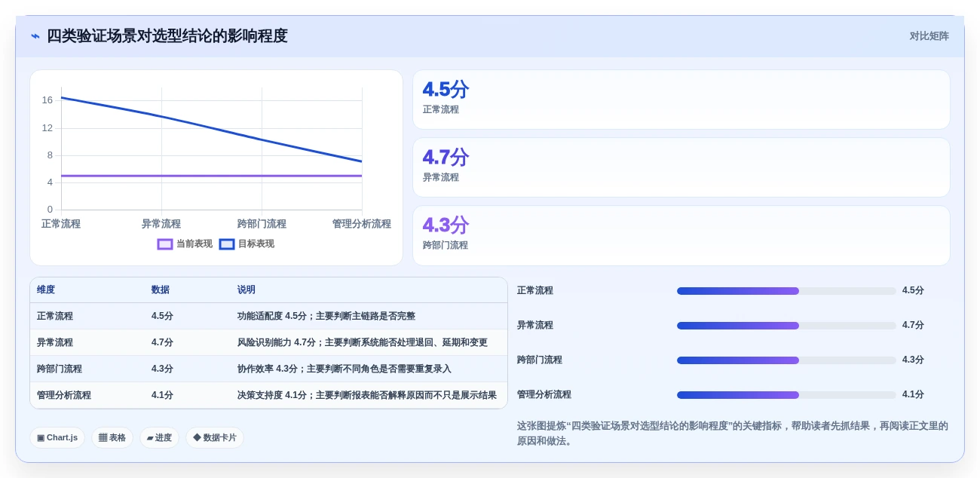This screenshot has height=478, width=980.
Task: Click the purple 当前表现 line in chart
Action: 212,176
